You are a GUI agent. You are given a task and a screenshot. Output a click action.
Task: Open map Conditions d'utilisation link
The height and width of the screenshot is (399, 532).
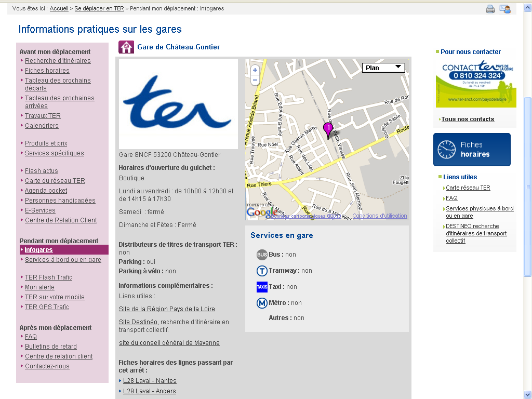[x=380, y=216]
